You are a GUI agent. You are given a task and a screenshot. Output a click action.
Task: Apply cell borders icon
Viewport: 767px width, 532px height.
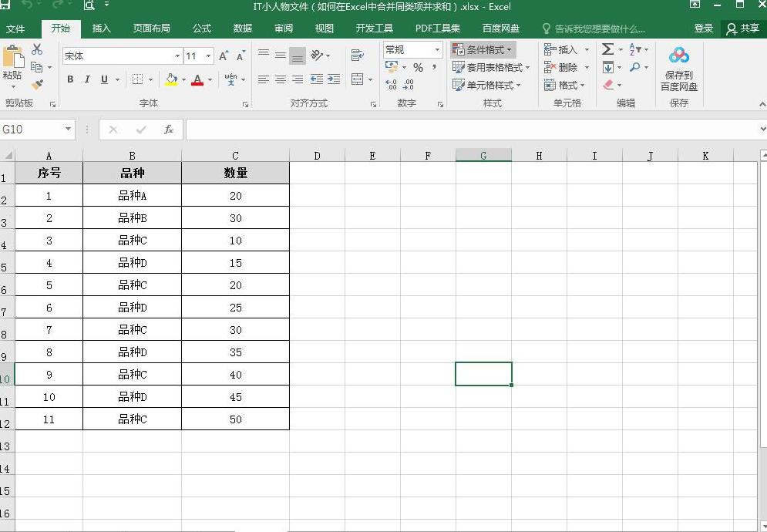pos(137,79)
